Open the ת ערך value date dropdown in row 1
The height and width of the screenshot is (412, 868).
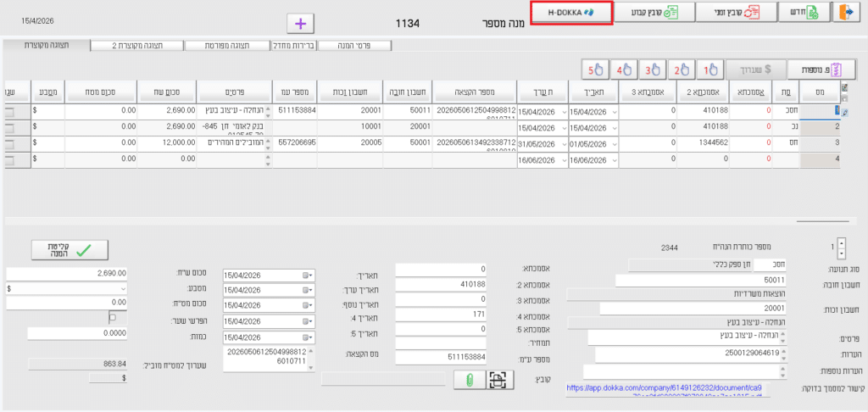click(x=564, y=112)
